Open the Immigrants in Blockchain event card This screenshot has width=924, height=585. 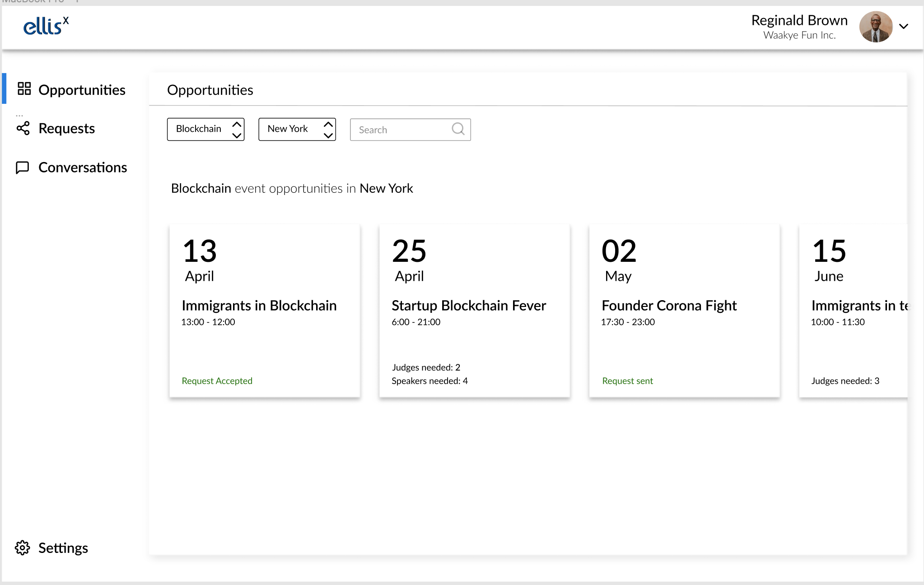265,310
